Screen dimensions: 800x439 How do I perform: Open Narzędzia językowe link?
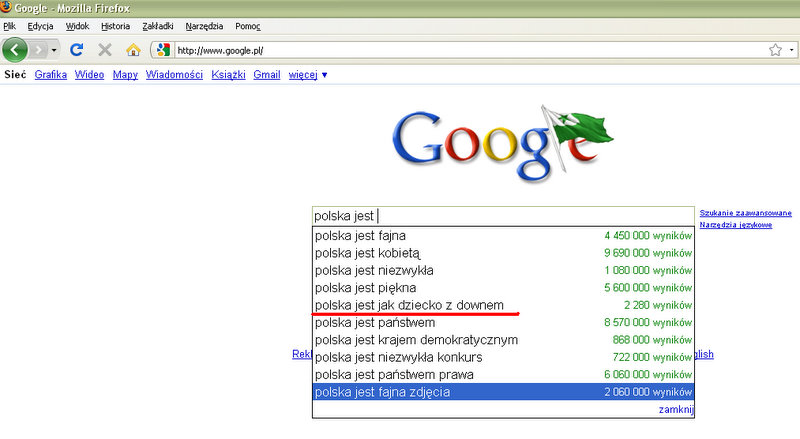pos(736,225)
